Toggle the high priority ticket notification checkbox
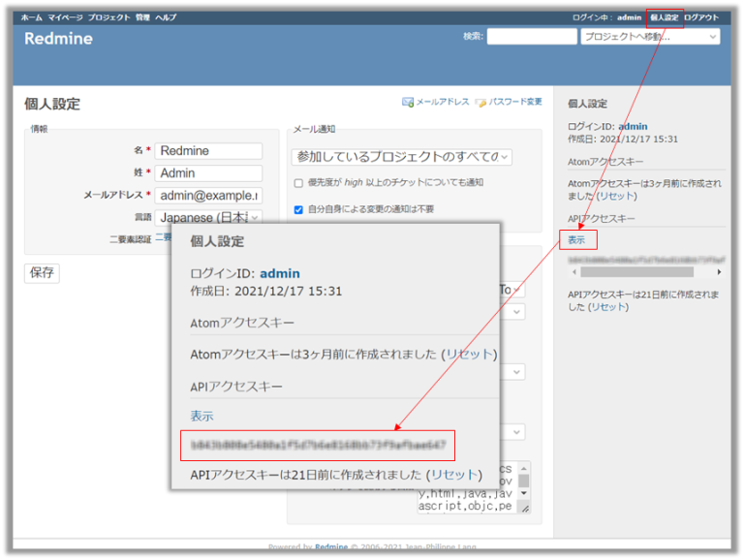This screenshot has width=744, height=560. point(298,182)
